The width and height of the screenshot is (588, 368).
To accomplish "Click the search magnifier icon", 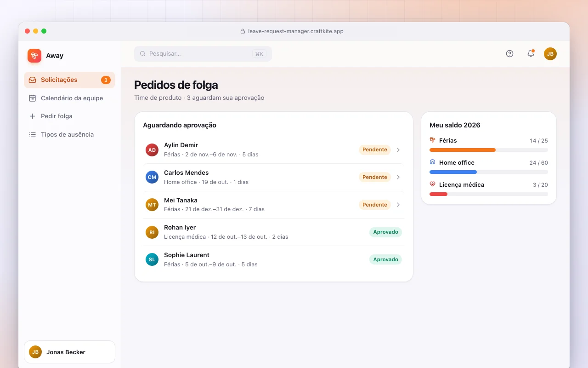I will (x=143, y=54).
